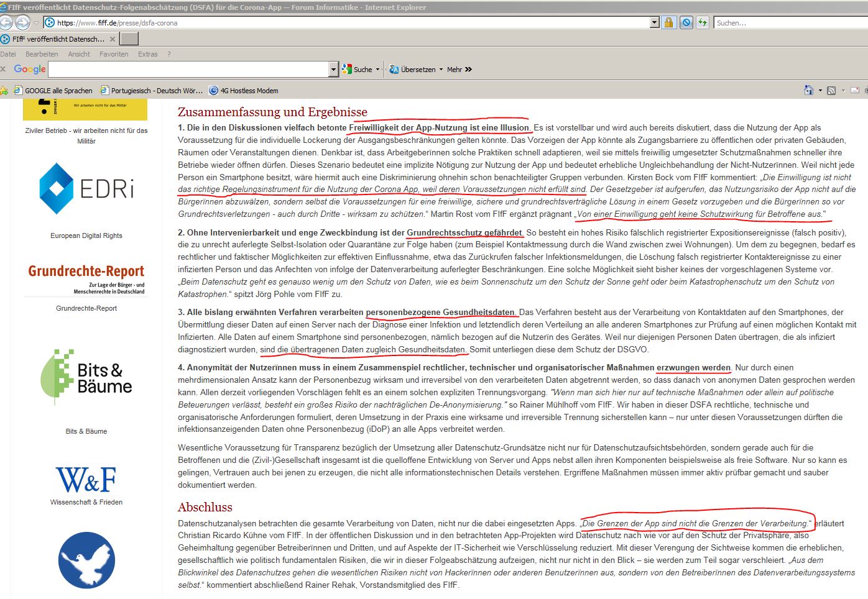Viewport: 868px width, 599px height.
Task: Open GOOGLE alle Sprachen favorite
Action: pyautogui.click(x=53, y=90)
